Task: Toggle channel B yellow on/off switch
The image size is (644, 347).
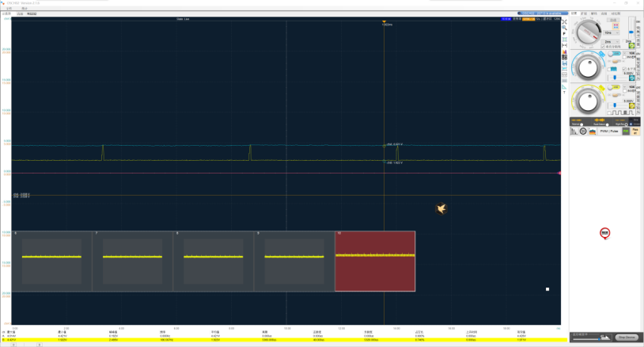Action: click(614, 87)
